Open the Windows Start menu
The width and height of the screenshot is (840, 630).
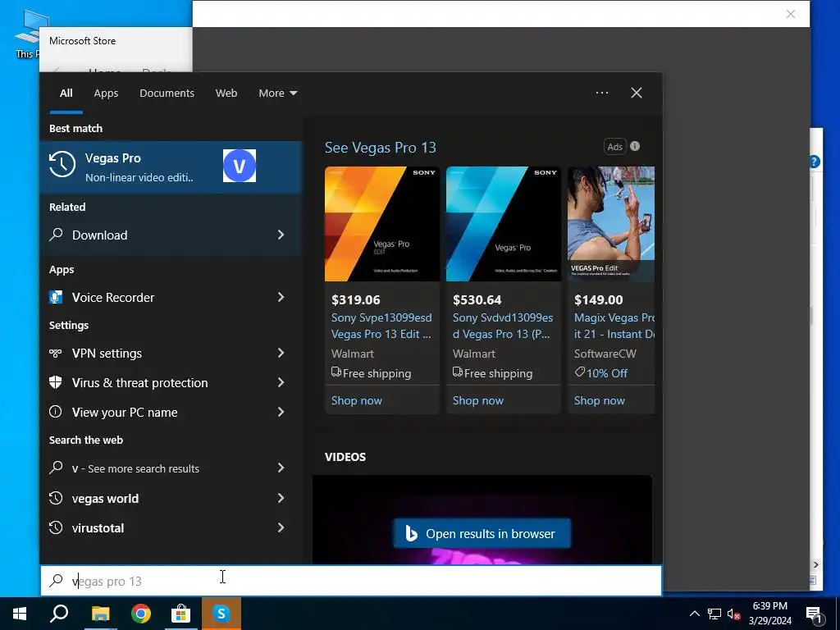tap(20, 614)
